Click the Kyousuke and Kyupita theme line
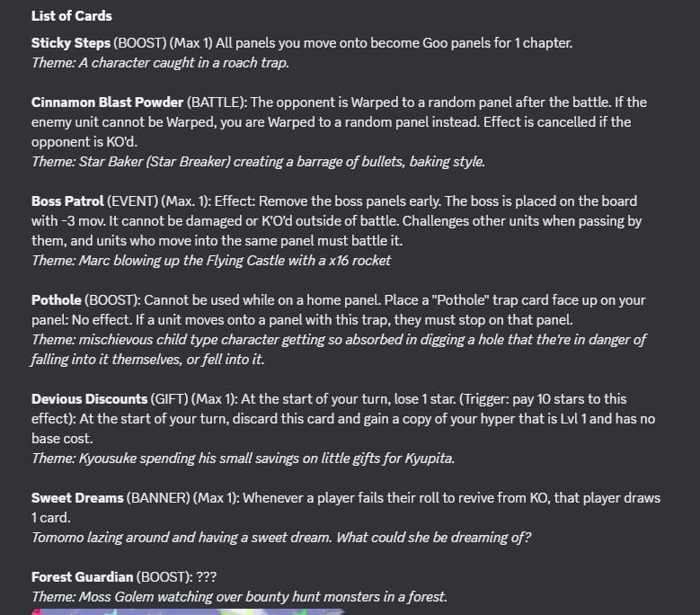Viewport: 700px width, 615px height. [x=243, y=458]
